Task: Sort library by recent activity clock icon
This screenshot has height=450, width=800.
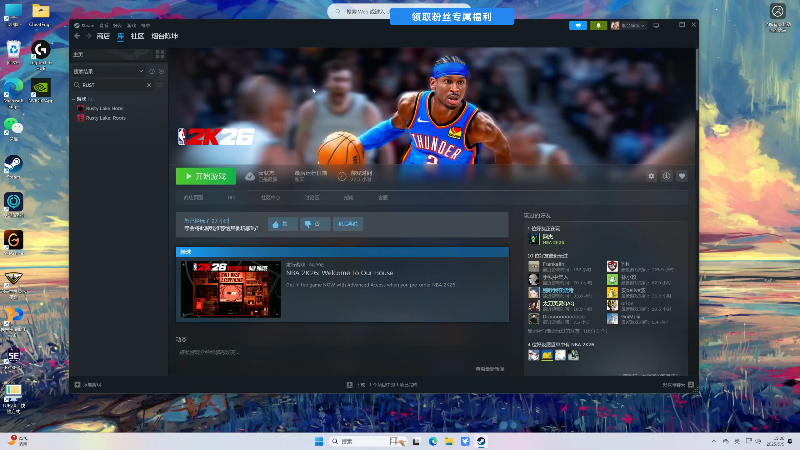Action: click(152, 71)
